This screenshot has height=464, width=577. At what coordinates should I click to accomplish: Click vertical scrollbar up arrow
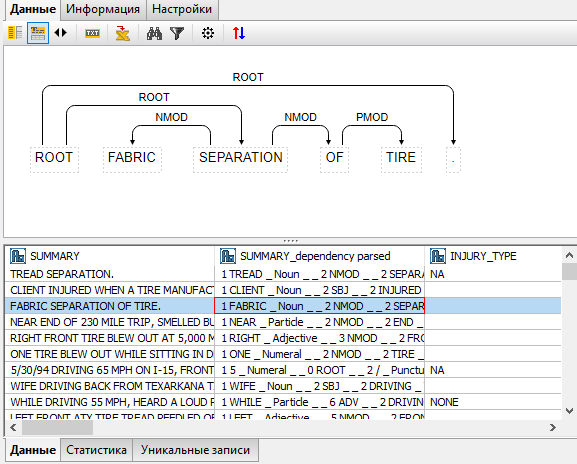pos(569,255)
